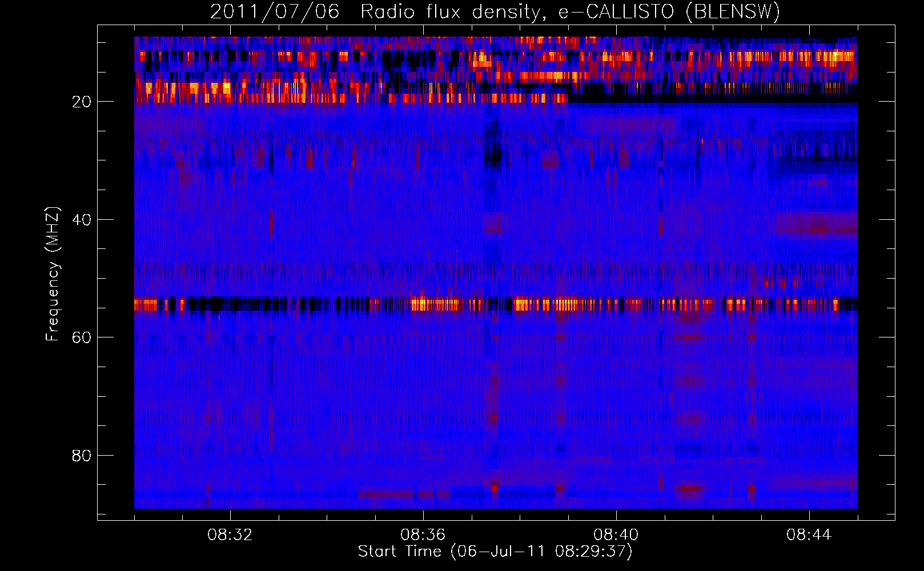Image resolution: width=924 pixels, height=571 pixels.
Task: Click the 80 MHz frequency tick label
Action: (x=82, y=456)
